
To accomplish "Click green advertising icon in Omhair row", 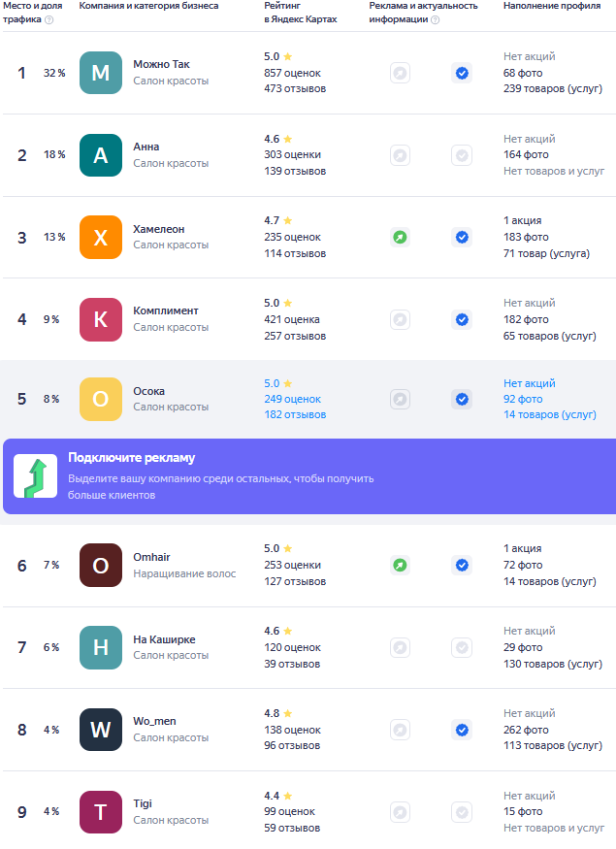I will click(400, 565).
